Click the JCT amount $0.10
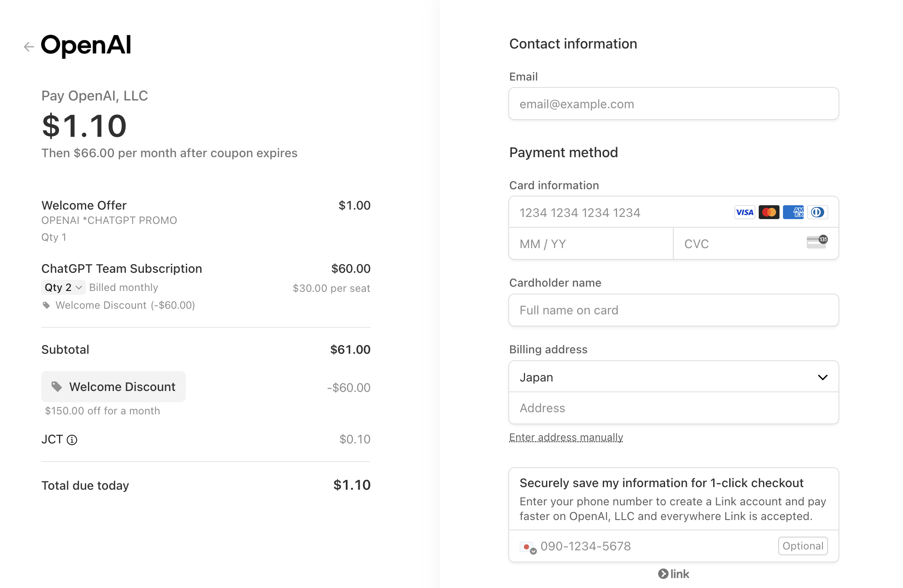This screenshot has width=903, height=588. click(355, 439)
